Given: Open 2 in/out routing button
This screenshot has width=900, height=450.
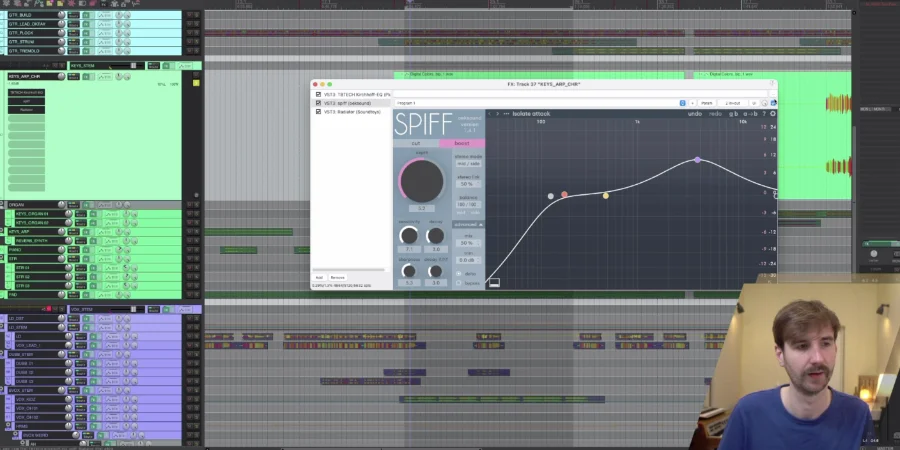Looking at the screenshot, I should tap(732, 103).
